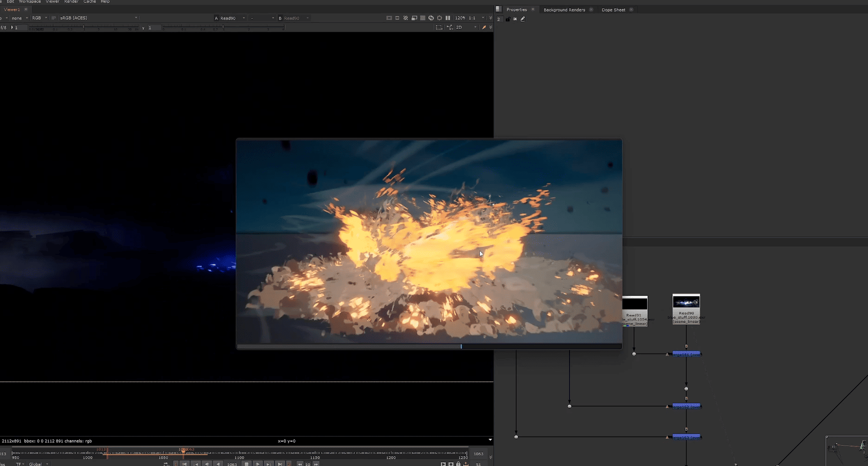Select the Properties tab
The image size is (868, 466).
click(x=517, y=10)
